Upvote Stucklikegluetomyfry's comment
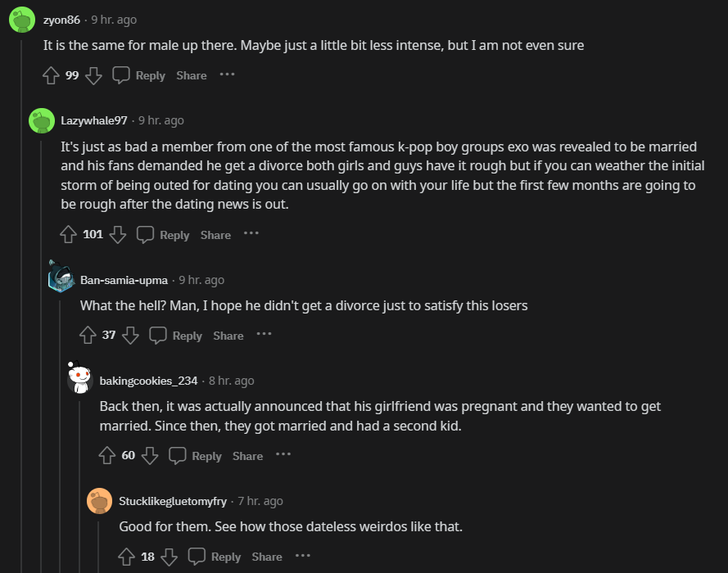This screenshot has height=573, width=728. (127, 557)
